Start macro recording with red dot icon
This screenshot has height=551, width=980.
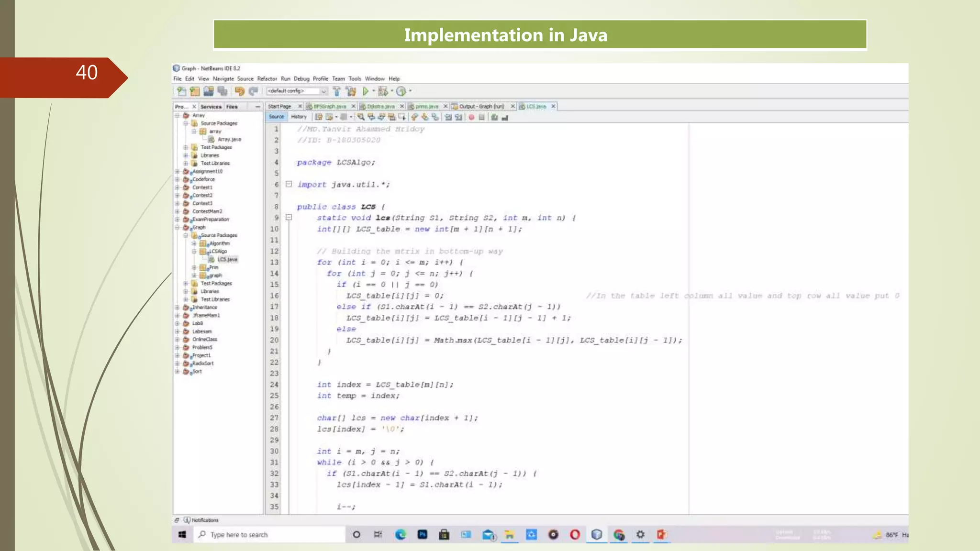point(471,117)
